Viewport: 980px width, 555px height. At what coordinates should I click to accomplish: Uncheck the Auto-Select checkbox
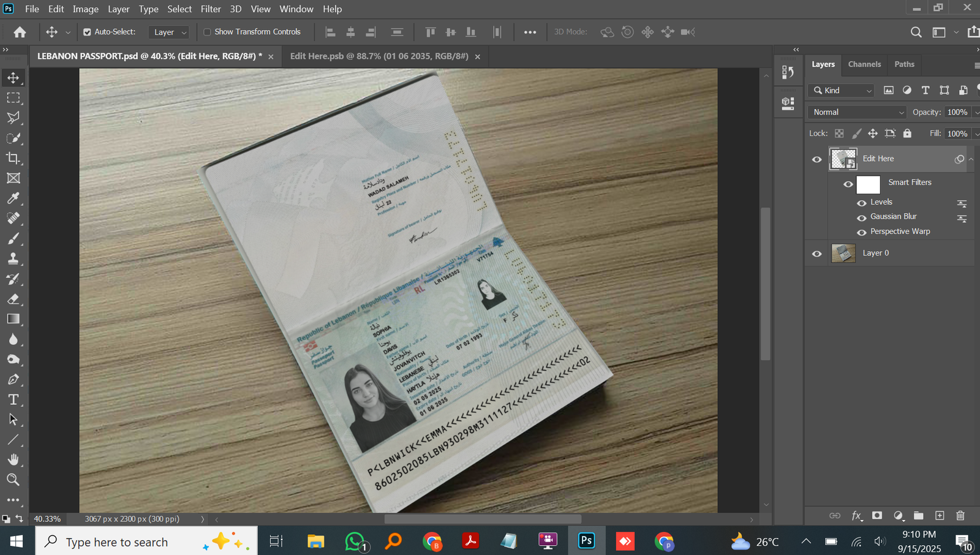tap(87, 32)
